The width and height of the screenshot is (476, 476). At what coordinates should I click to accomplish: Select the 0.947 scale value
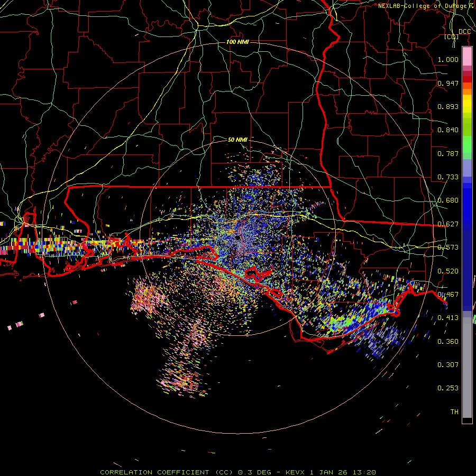coord(448,83)
